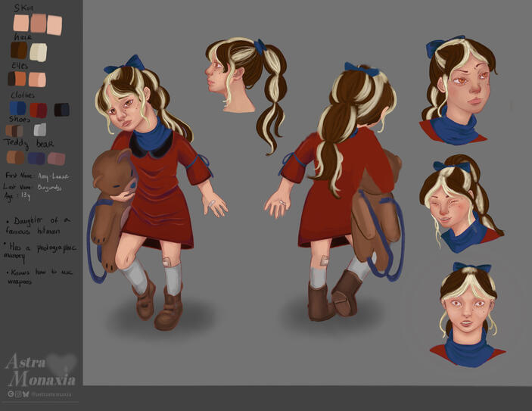Image resolution: width=532 pixels, height=411 pixels.
Task: Select the front-view full body character
Action: (x=157, y=193)
